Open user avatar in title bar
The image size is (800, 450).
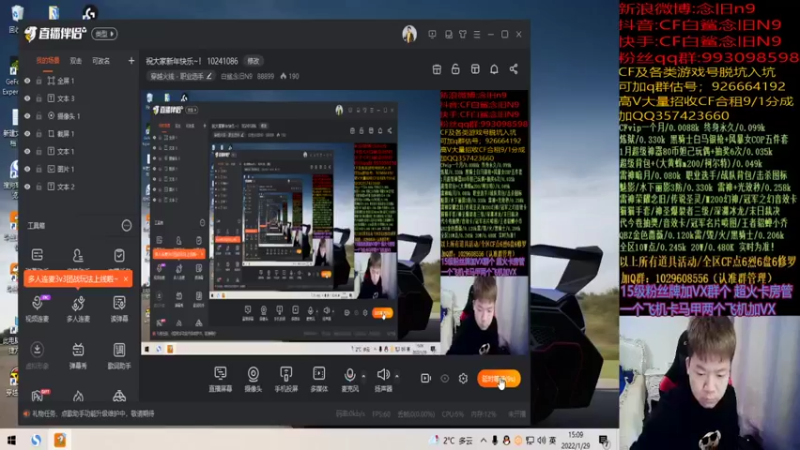click(x=409, y=34)
